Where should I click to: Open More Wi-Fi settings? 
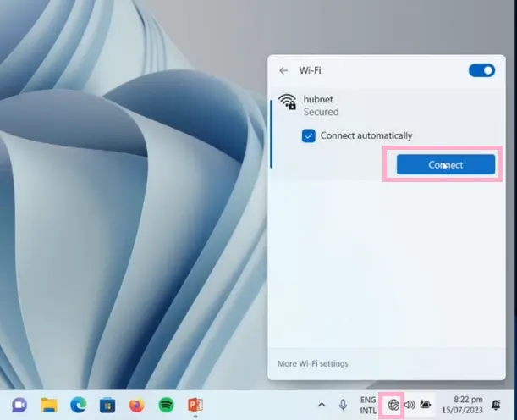click(312, 364)
